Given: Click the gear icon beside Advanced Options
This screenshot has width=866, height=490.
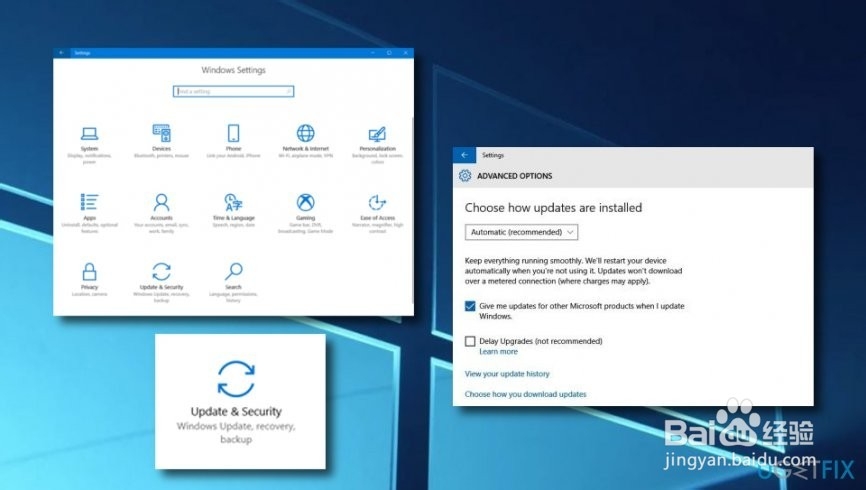Looking at the screenshot, I should (465, 176).
